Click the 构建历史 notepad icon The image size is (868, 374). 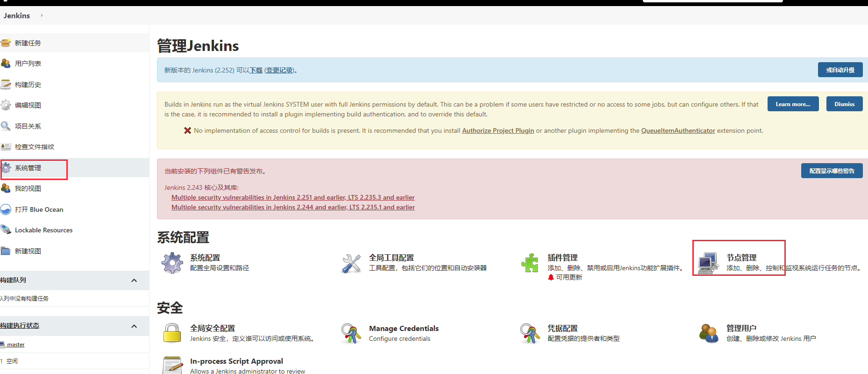tap(6, 84)
